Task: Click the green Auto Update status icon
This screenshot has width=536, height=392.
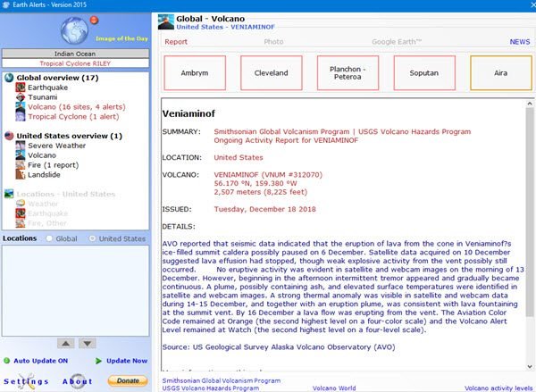Action: [x=6, y=361]
